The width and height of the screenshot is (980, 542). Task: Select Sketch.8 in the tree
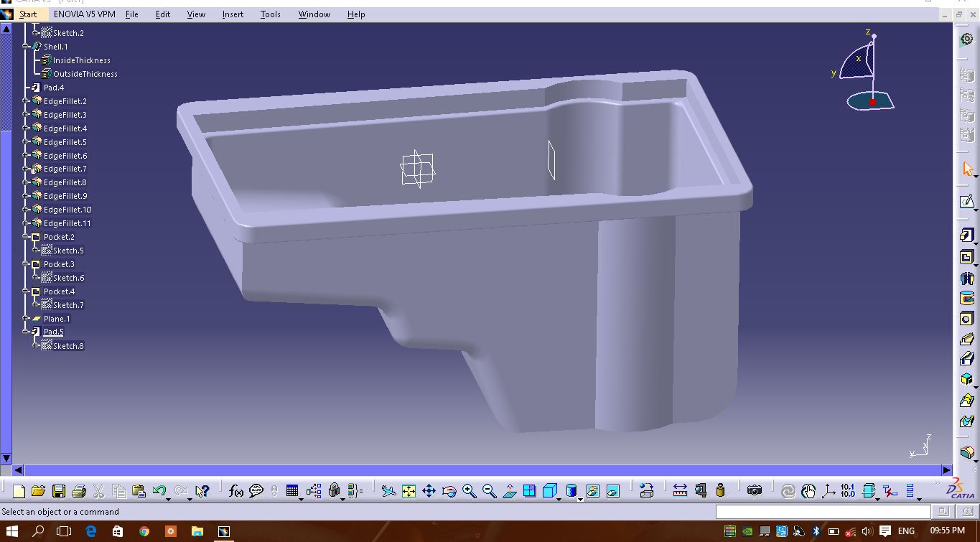click(68, 346)
